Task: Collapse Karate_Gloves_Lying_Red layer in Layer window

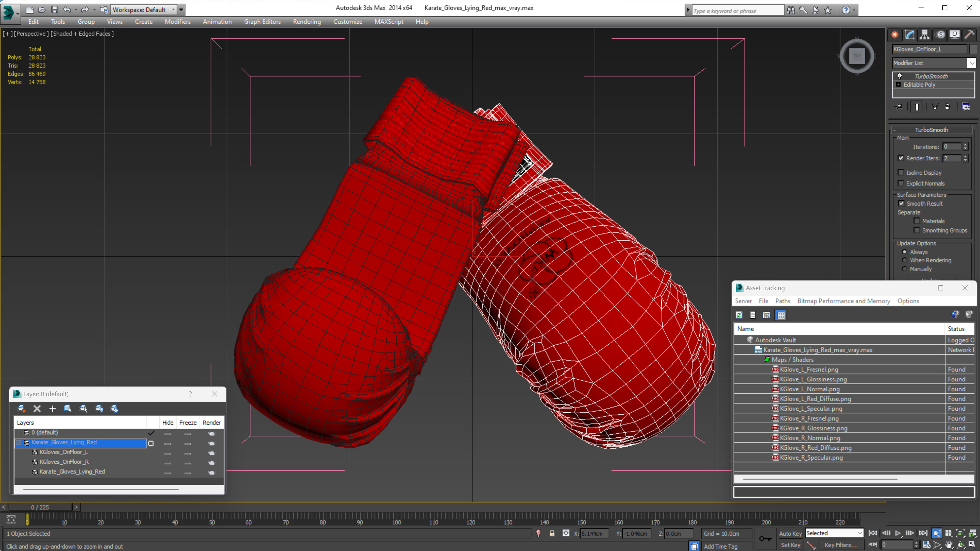Action: (18, 442)
